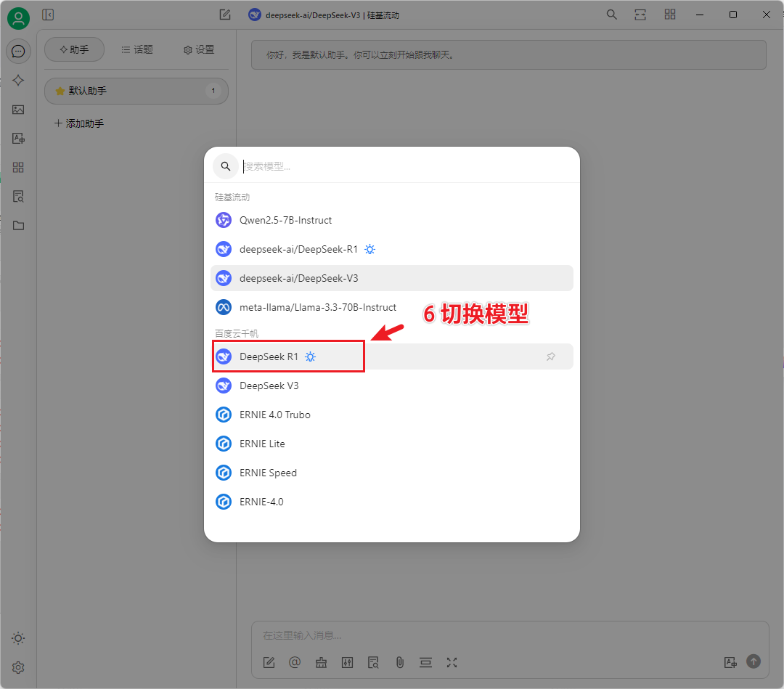Select the 助手 tab

(75, 49)
